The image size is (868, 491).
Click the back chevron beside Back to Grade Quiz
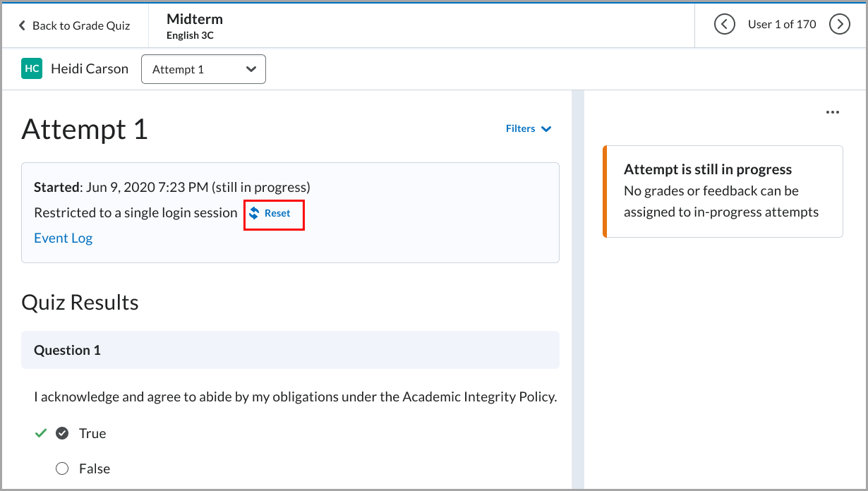click(x=22, y=25)
